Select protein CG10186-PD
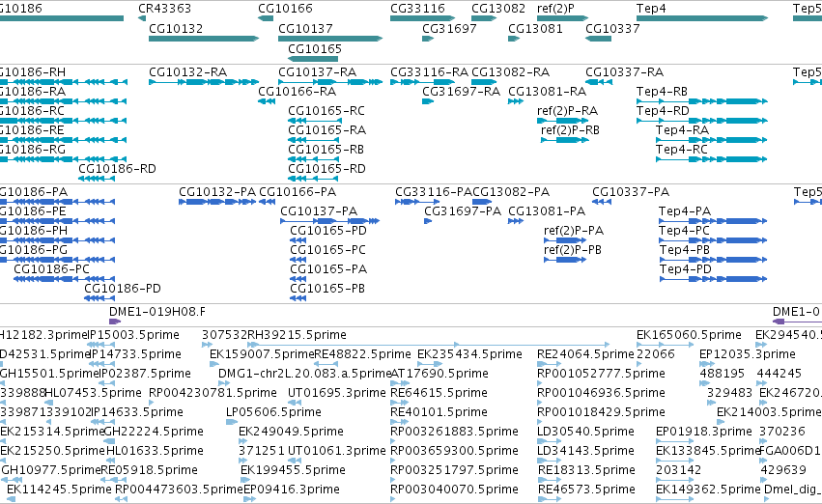 click(99, 298)
